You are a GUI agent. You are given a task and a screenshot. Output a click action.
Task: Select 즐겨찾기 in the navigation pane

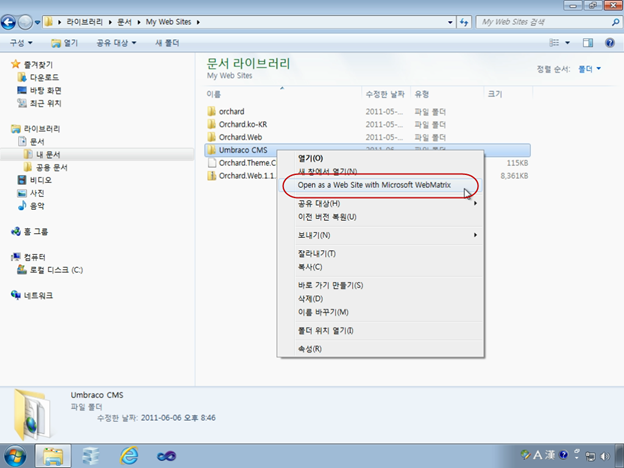[32, 64]
